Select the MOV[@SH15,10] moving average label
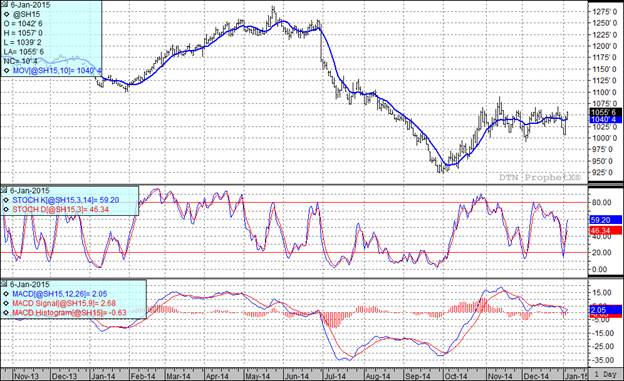624x381 pixels. click(x=57, y=71)
